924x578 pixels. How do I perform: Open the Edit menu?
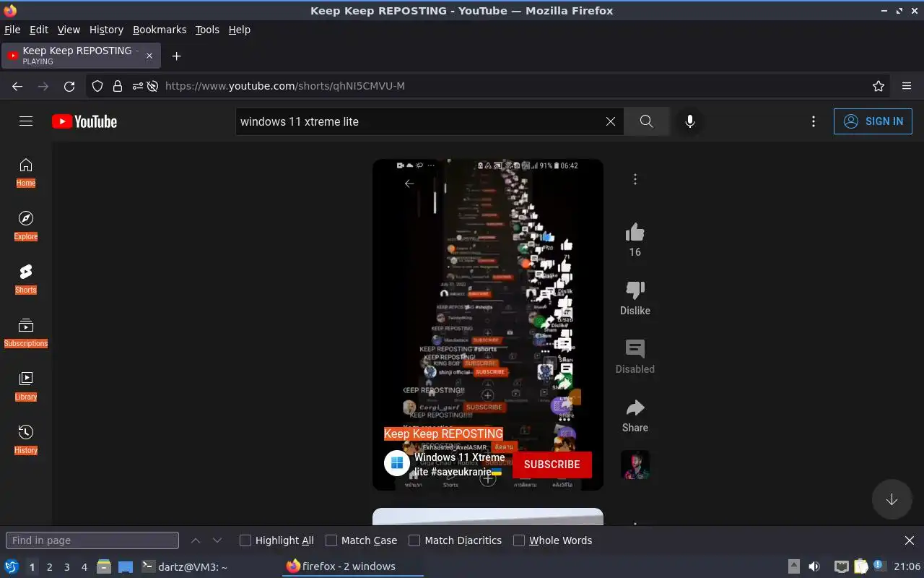pyautogui.click(x=39, y=30)
